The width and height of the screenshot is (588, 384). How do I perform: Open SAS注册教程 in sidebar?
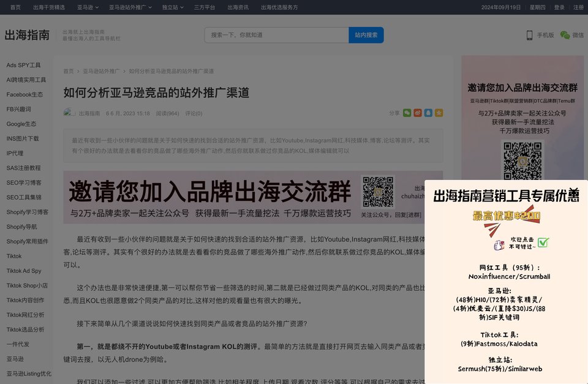(23, 168)
